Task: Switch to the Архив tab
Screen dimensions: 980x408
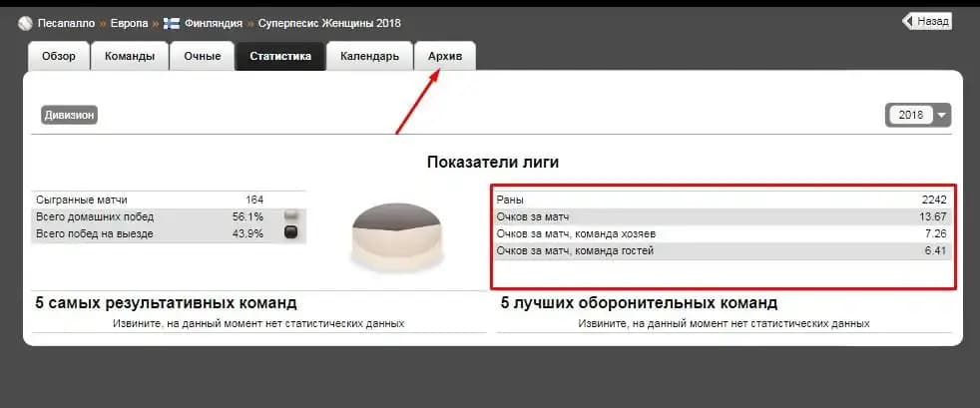Action: click(445, 56)
